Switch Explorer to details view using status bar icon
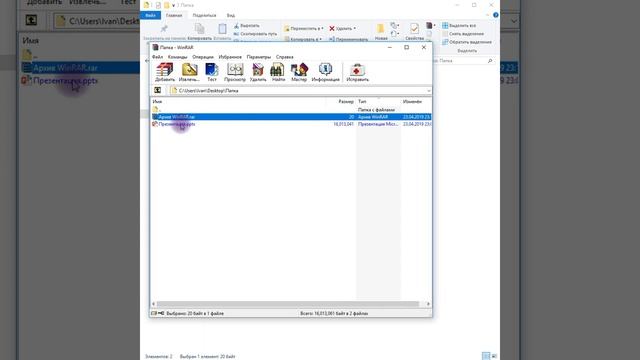Image resolution: width=640 pixels, height=360 pixels. point(486,356)
